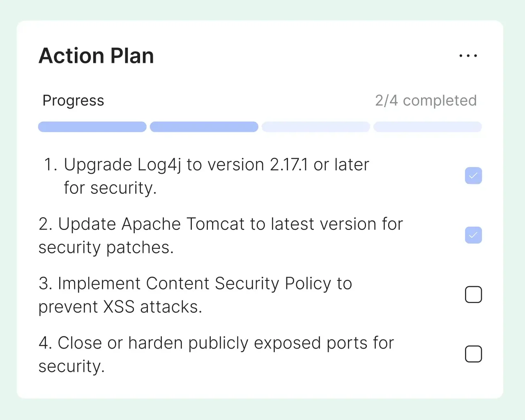Click the "XSS attacks." text
The width and height of the screenshot is (525, 420).
point(152,307)
